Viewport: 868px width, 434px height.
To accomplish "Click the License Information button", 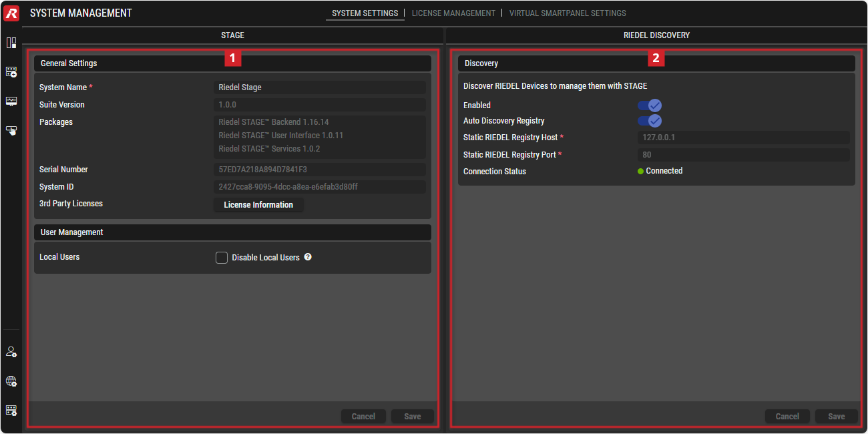I will [x=258, y=205].
